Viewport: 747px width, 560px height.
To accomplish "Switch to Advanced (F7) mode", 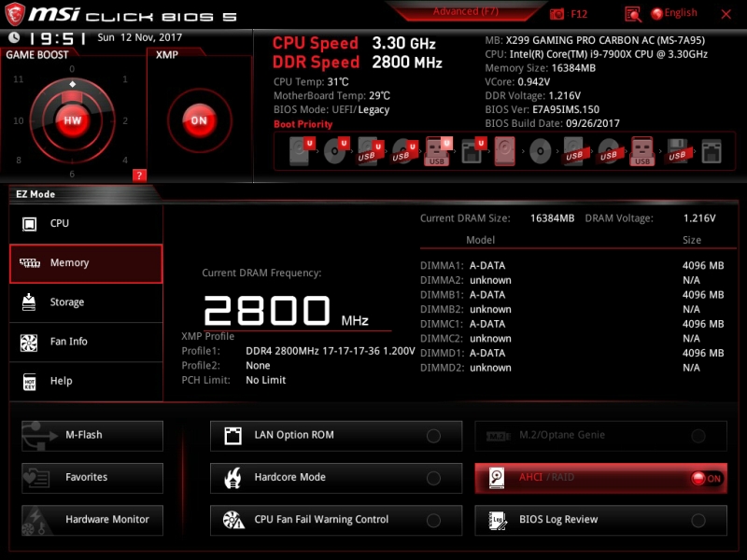I will coord(465,11).
